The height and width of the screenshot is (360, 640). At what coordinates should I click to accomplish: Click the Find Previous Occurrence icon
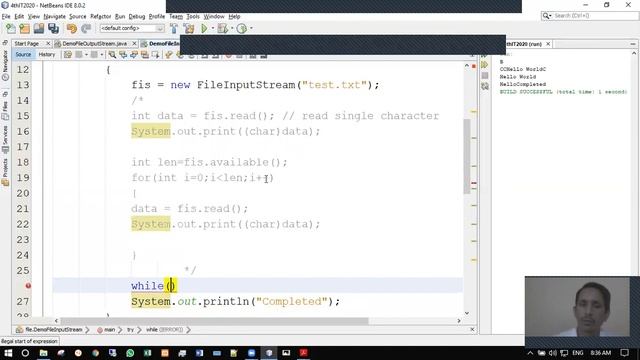123,55
